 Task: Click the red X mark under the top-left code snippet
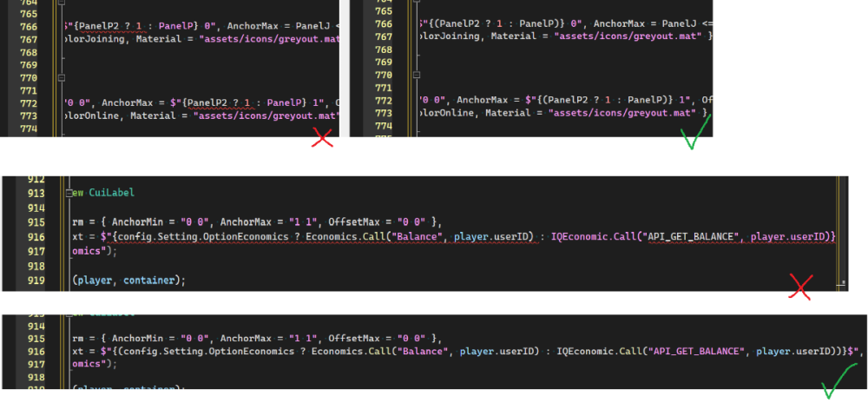(322, 137)
